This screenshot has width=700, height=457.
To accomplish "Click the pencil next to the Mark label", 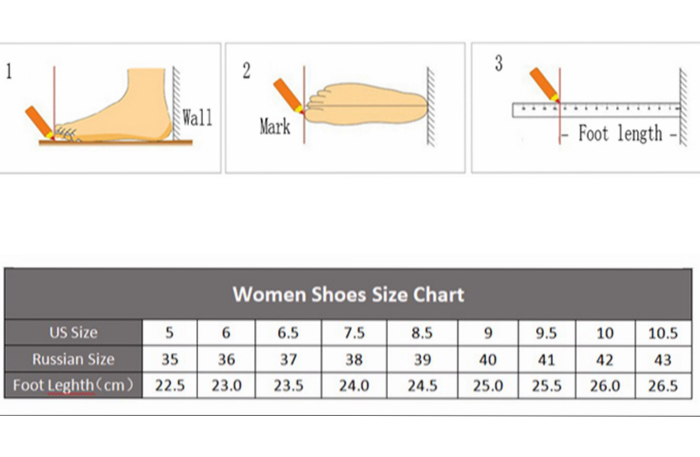I will pos(290,93).
